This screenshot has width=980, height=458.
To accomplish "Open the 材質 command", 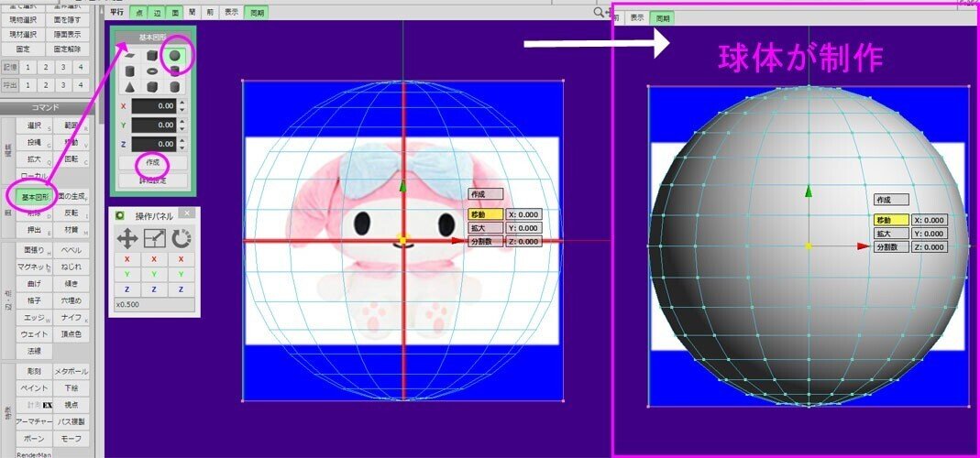I will click(72, 230).
